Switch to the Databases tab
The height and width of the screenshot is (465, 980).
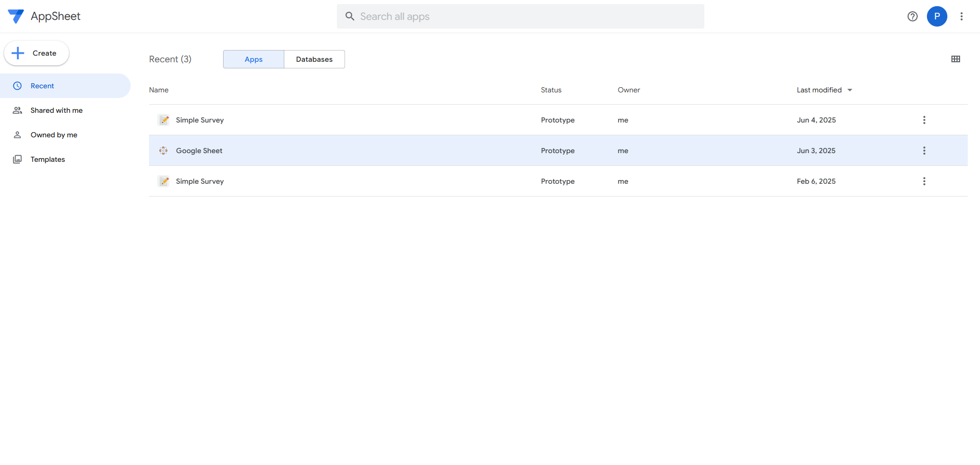(314, 59)
